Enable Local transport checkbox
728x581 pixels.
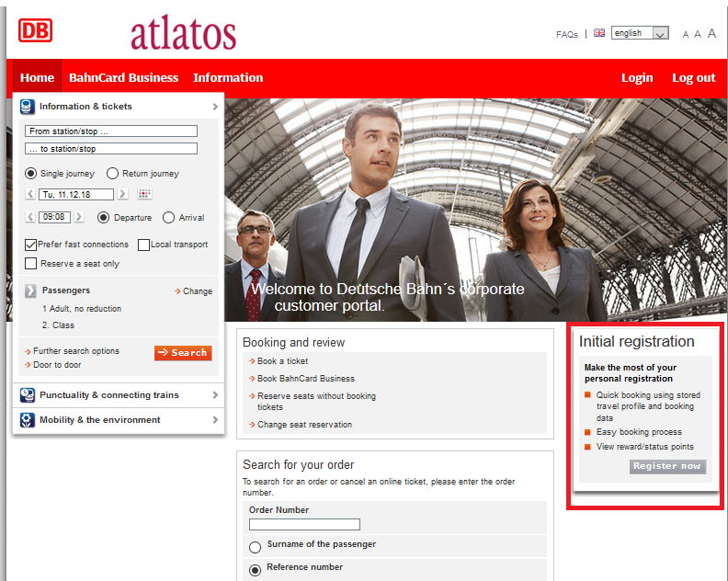144,245
